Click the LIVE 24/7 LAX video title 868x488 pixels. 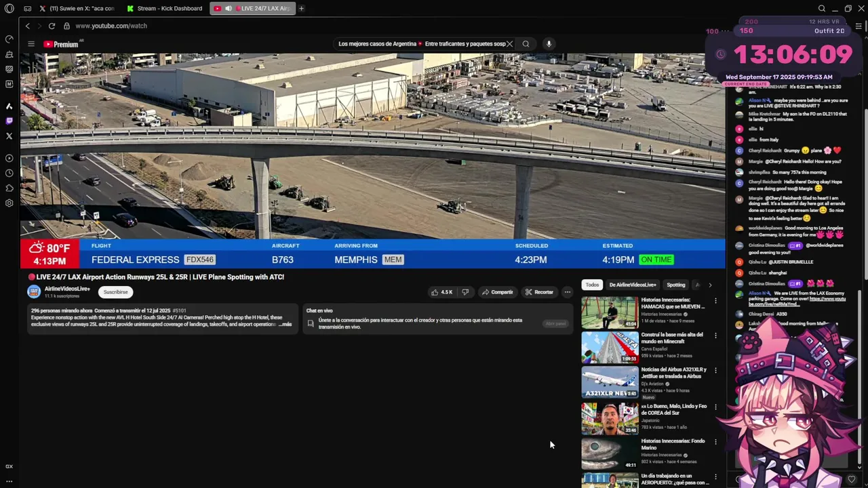[156, 277]
